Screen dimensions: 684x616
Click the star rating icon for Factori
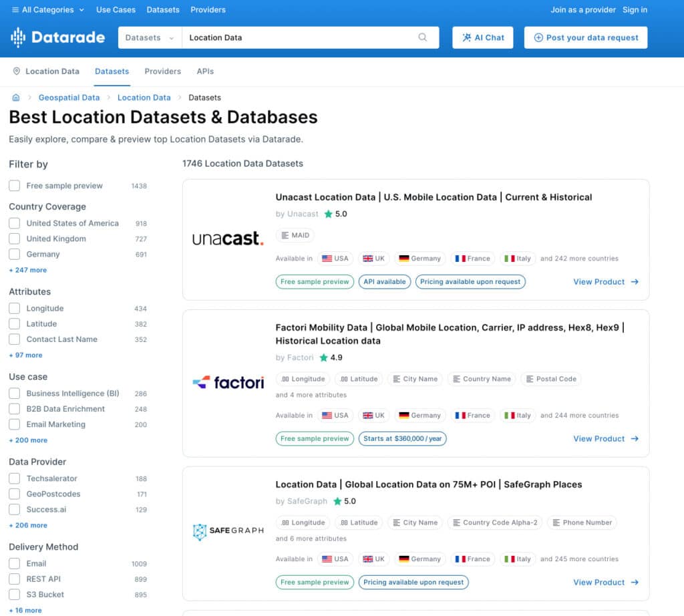(x=323, y=357)
